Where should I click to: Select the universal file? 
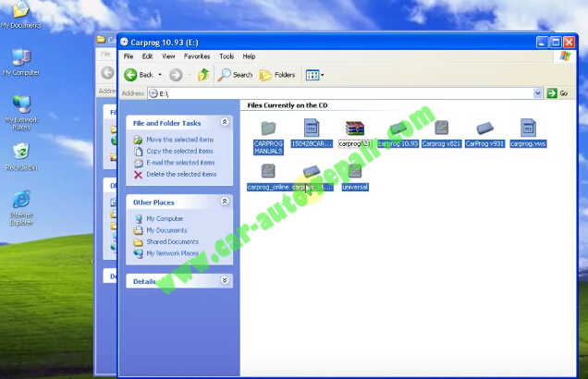pos(355,177)
